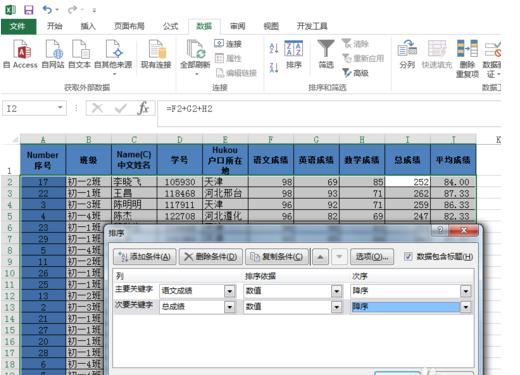This screenshot has height=375, width=520.
Task: Open sort Options (选项) button
Action: click(372, 257)
